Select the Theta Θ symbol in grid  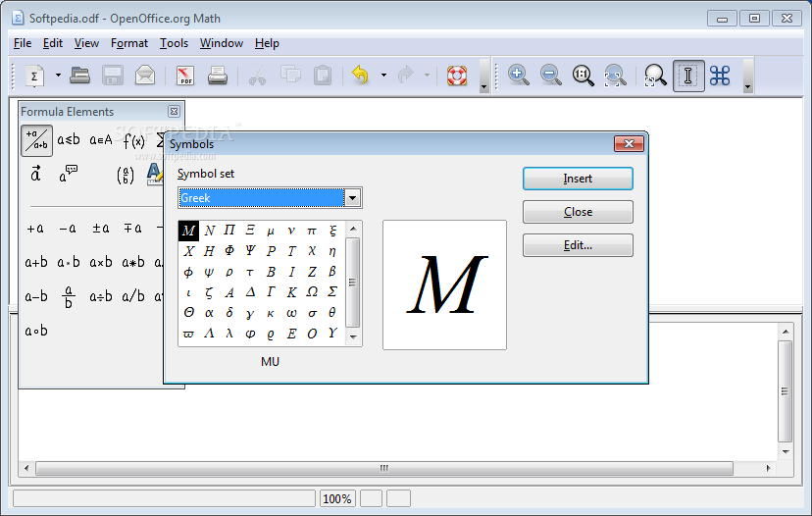(188, 312)
